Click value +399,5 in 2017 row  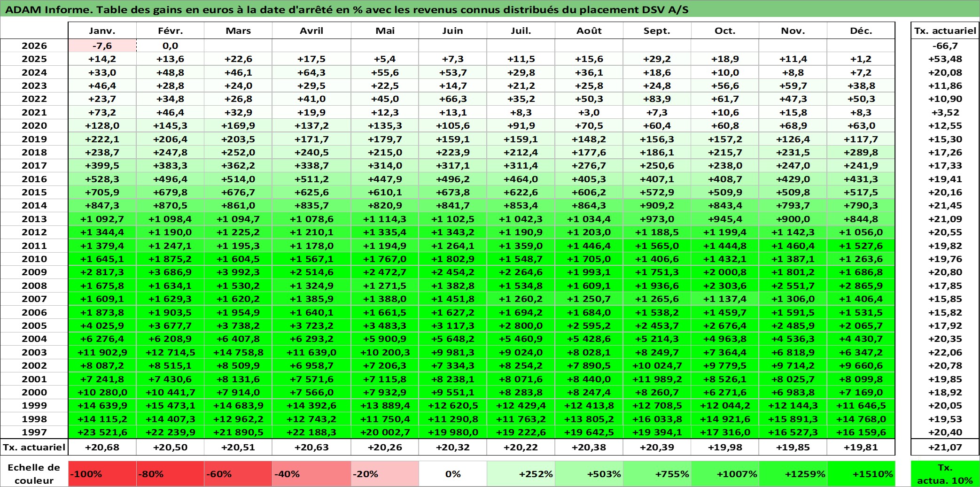click(102, 165)
